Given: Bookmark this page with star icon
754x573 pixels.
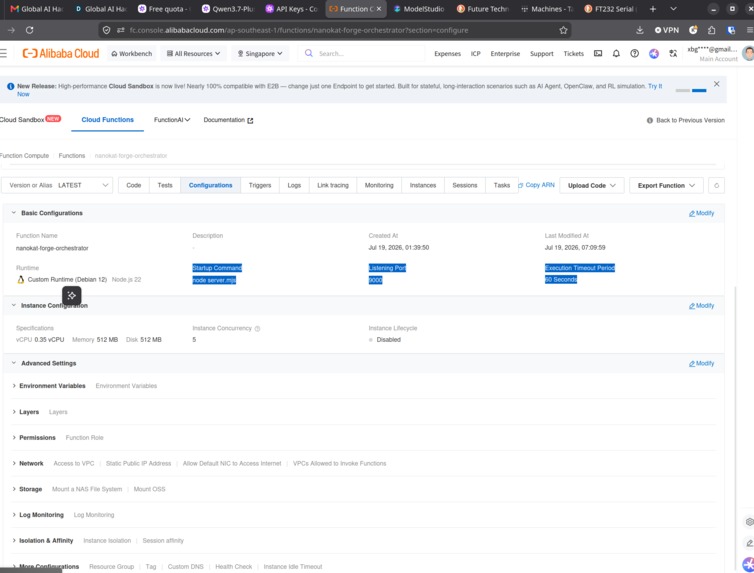Looking at the screenshot, I should pyautogui.click(x=563, y=30).
